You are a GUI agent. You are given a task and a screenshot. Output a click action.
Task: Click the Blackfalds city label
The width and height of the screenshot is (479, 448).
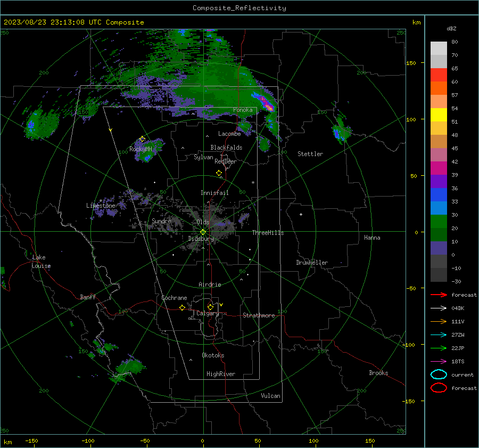pyautogui.click(x=226, y=148)
